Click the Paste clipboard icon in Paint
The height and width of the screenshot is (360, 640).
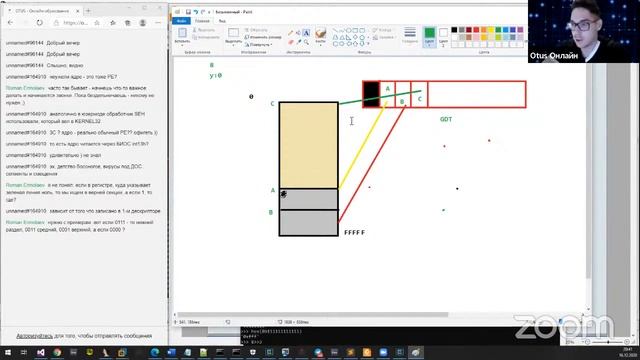click(182, 33)
